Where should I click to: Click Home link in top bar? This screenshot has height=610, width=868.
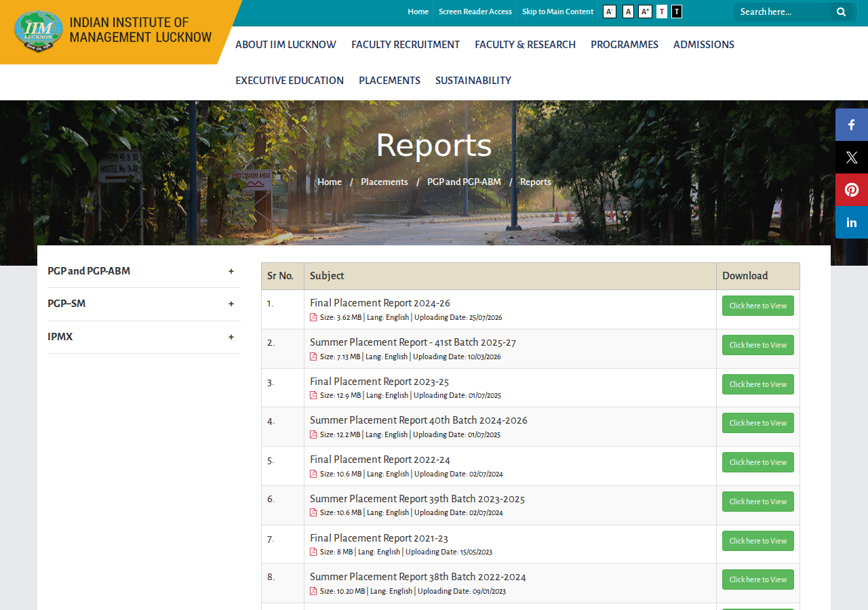click(418, 12)
